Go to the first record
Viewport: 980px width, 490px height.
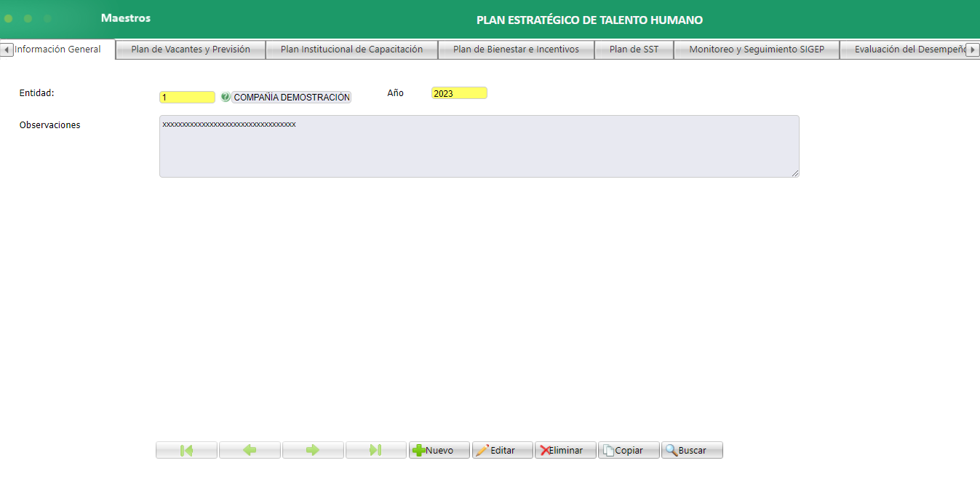coord(186,450)
